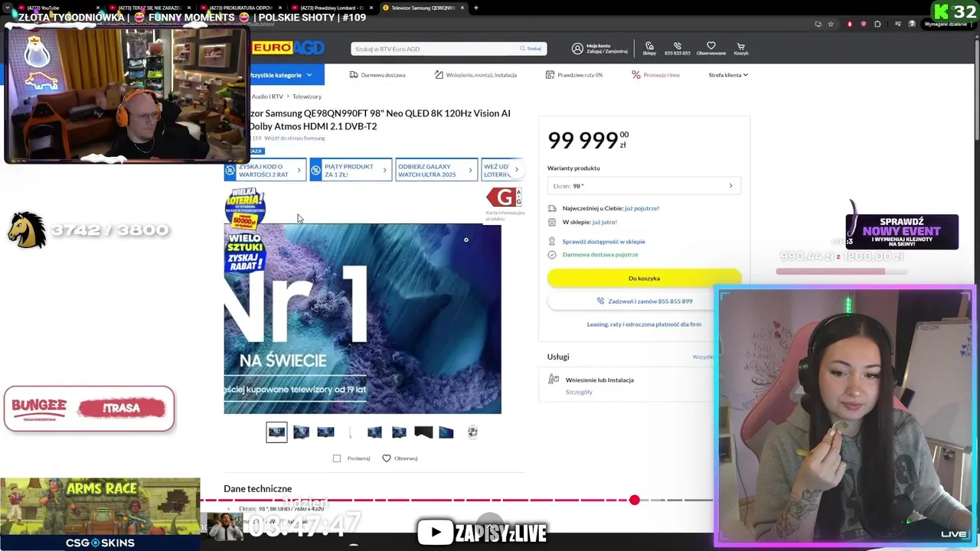
Task: Click the Euro AGD logo
Action: click(x=288, y=47)
